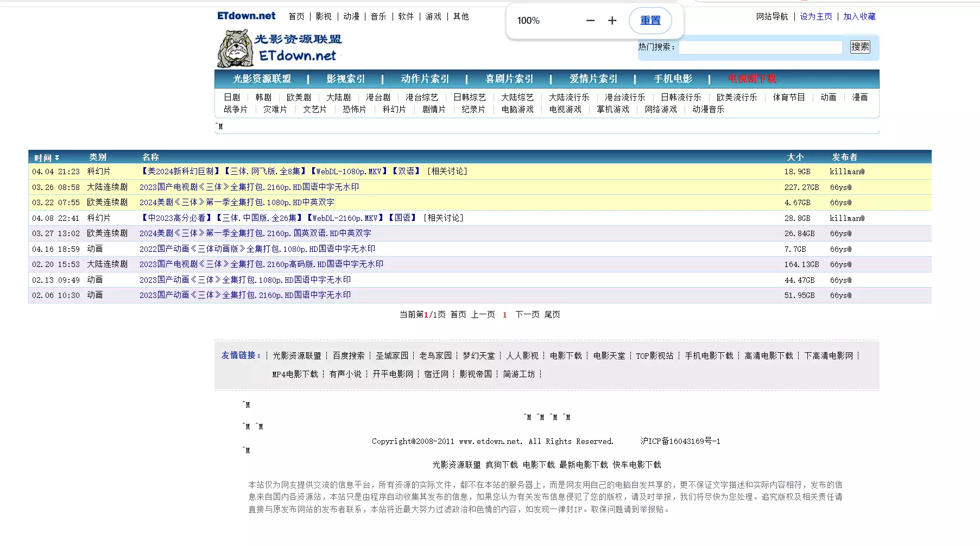Open 2022国产动画 三体动画版 entry
Image resolution: width=980 pixels, height=546 pixels.
click(257, 249)
